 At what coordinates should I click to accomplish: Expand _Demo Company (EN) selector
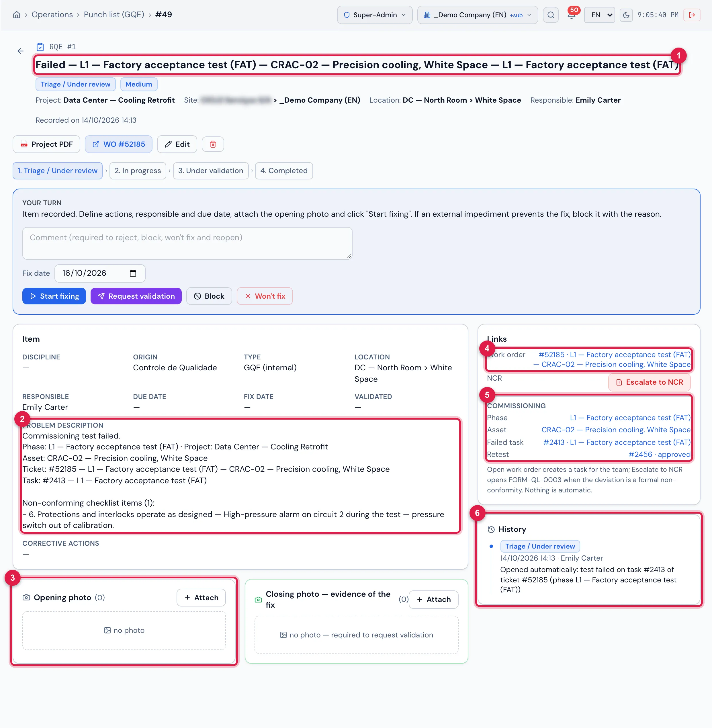tap(478, 15)
